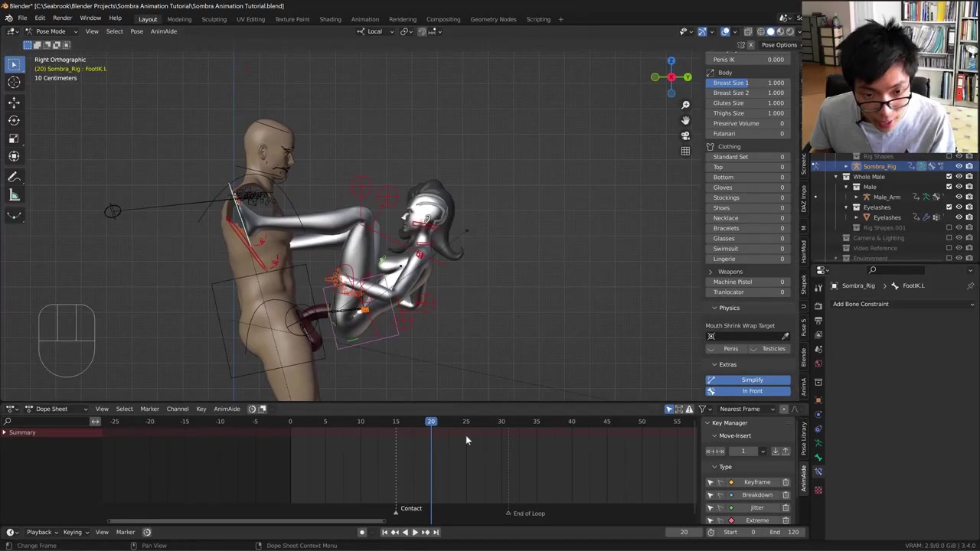This screenshot has width=980, height=551.
Task: Select the Rotate tool in the toolbar
Action: [x=14, y=120]
